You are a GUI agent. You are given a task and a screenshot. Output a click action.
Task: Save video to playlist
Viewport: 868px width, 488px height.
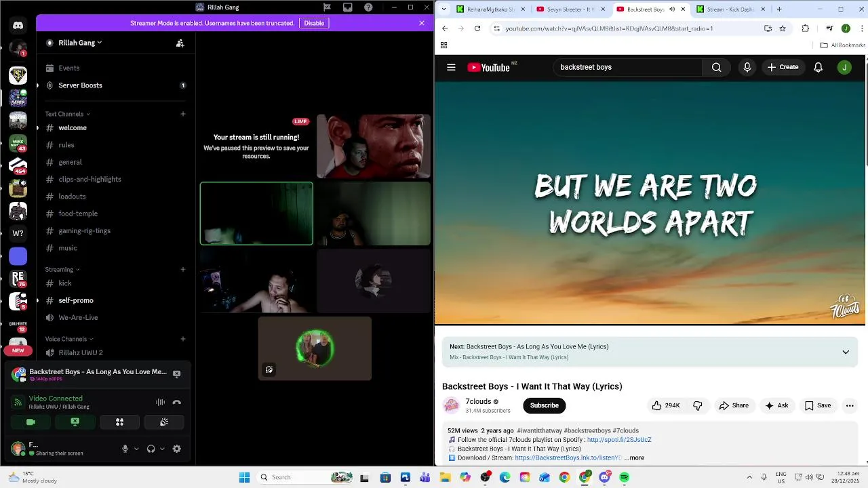[817, 405]
